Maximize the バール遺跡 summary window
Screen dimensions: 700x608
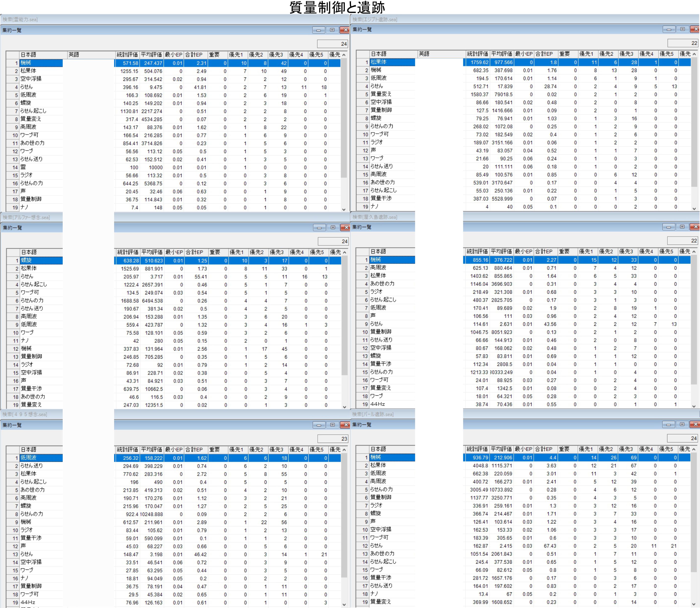coord(682,425)
